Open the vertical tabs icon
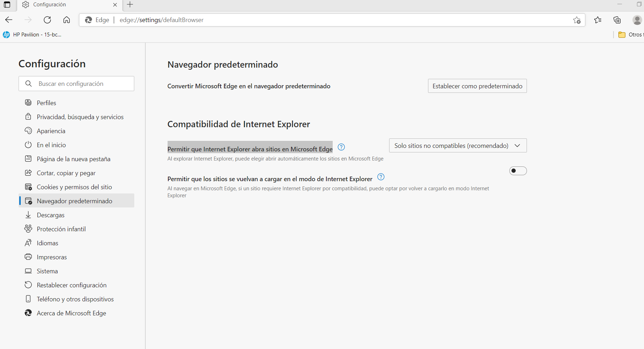 coord(7,5)
